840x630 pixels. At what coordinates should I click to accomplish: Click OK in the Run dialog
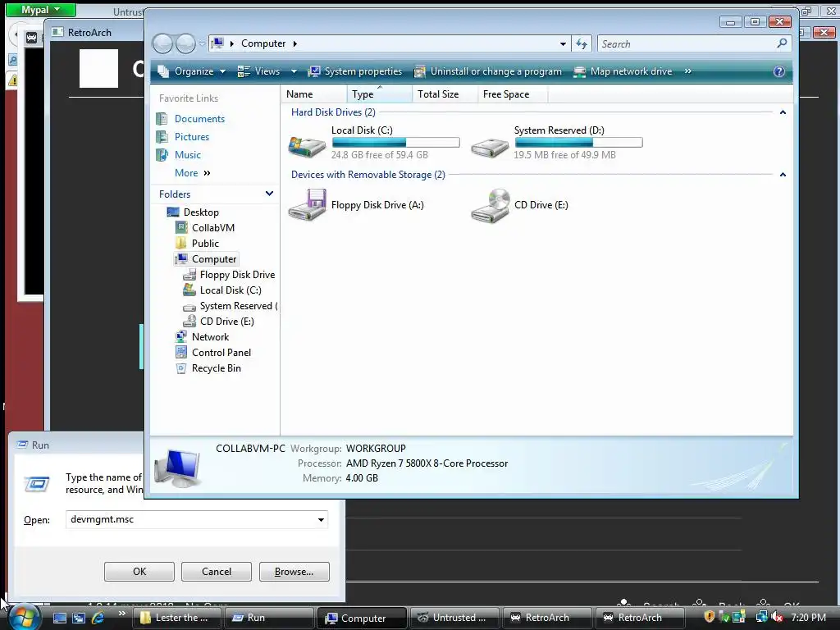pyautogui.click(x=139, y=572)
